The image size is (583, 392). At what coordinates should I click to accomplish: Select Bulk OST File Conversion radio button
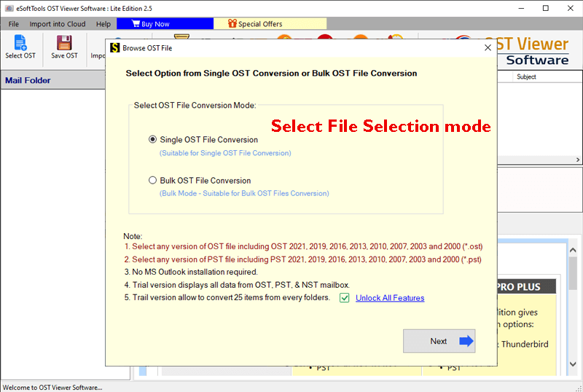click(x=152, y=181)
